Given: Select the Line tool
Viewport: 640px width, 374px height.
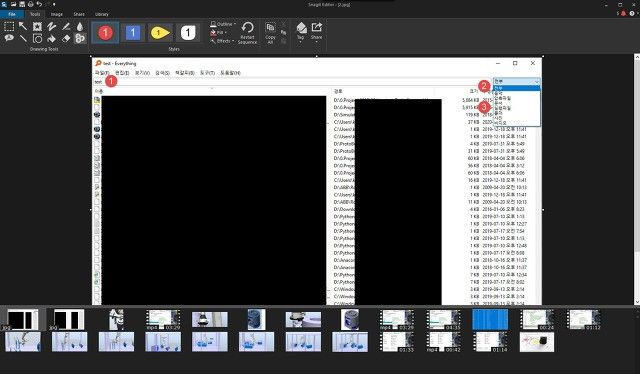Looking at the screenshot, I should coord(23,38).
